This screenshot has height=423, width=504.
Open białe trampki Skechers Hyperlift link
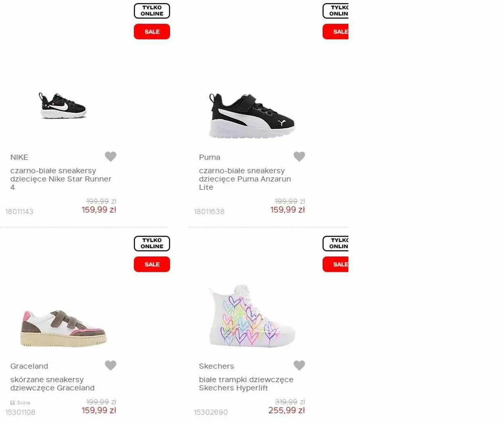coord(246,383)
